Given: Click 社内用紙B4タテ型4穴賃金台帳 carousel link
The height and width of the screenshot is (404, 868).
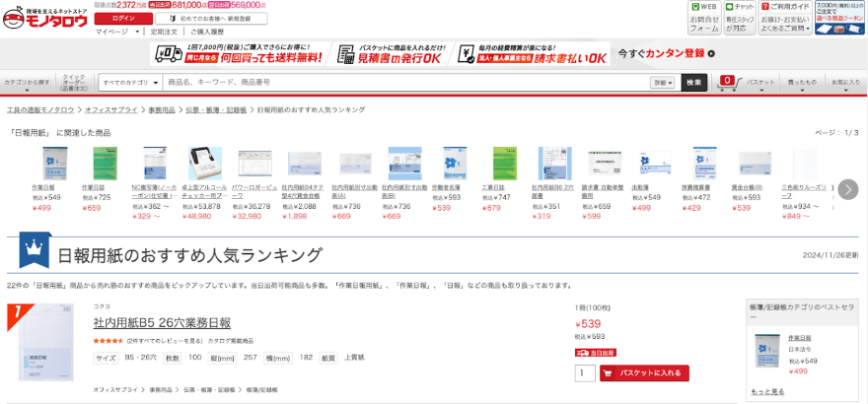Looking at the screenshot, I should [x=305, y=191].
